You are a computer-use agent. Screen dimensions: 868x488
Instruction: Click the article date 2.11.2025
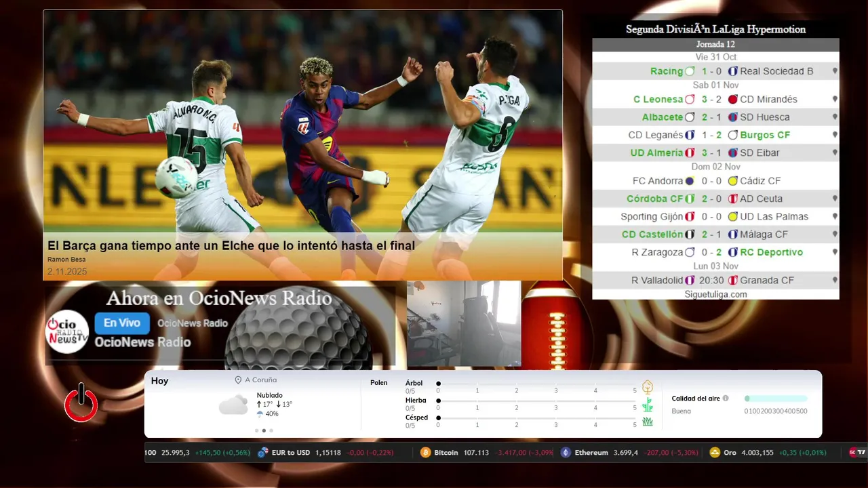(x=67, y=272)
